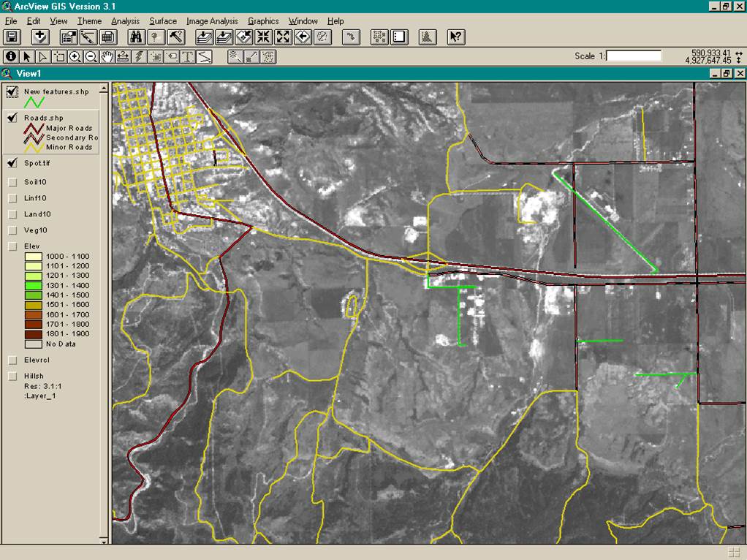This screenshot has height=560, width=747.
Task: Open the theme table icon
Action: pyautogui.click(x=108, y=37)
